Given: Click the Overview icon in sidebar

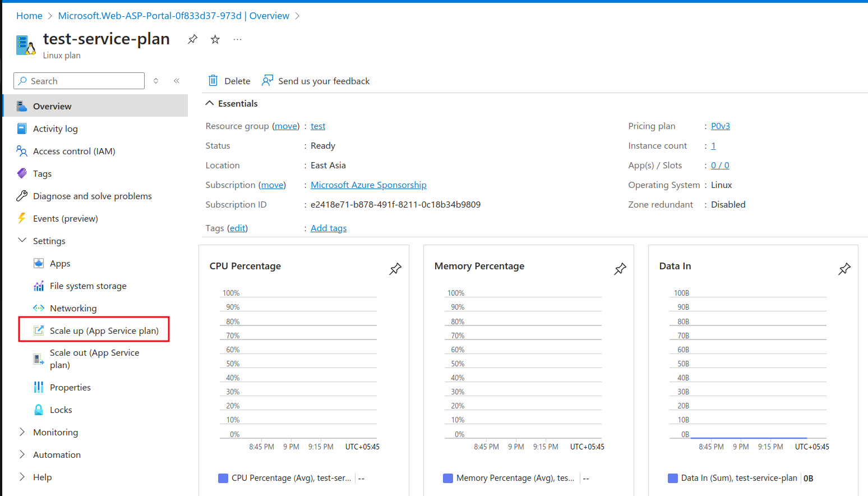Looking at the screenshot, I should (x=22, y=106).
